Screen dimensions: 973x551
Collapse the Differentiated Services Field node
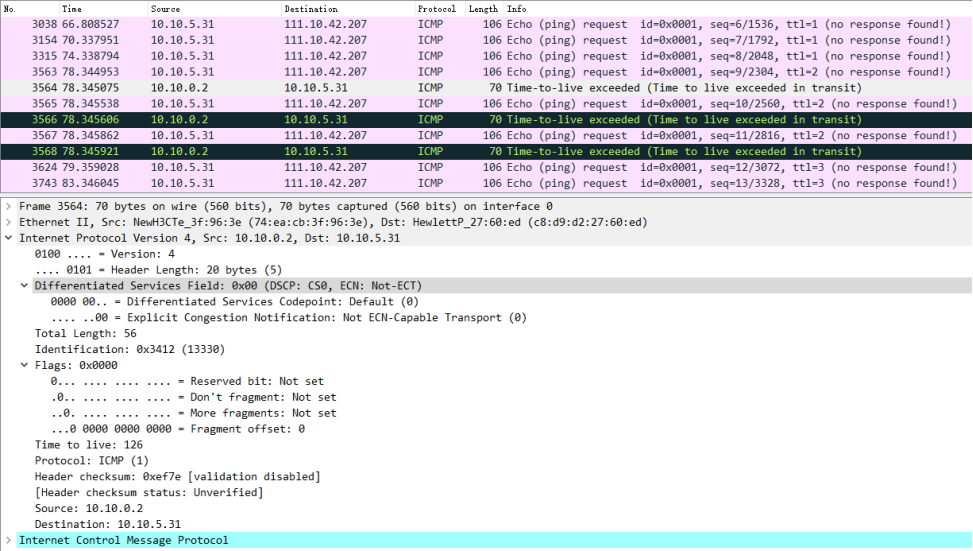coord(24,285)
